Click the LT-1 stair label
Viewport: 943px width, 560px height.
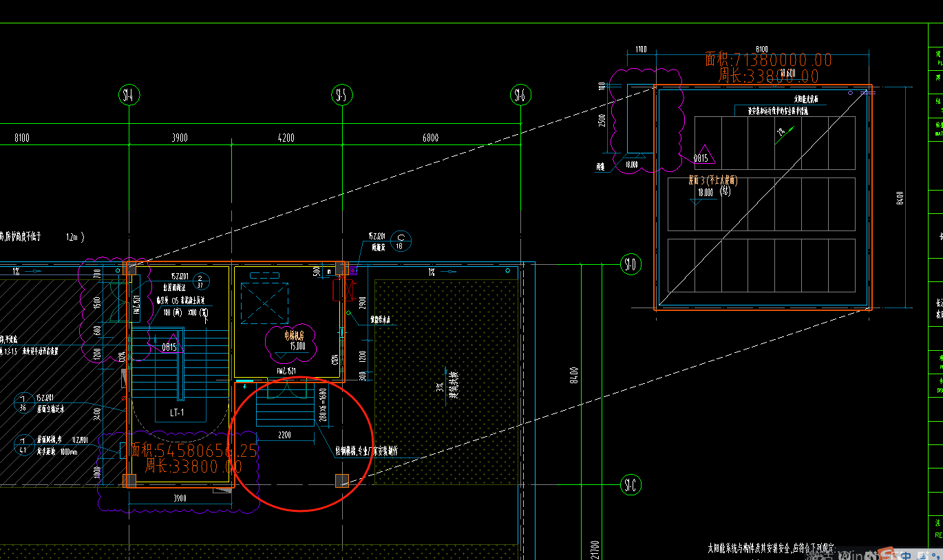177,413
